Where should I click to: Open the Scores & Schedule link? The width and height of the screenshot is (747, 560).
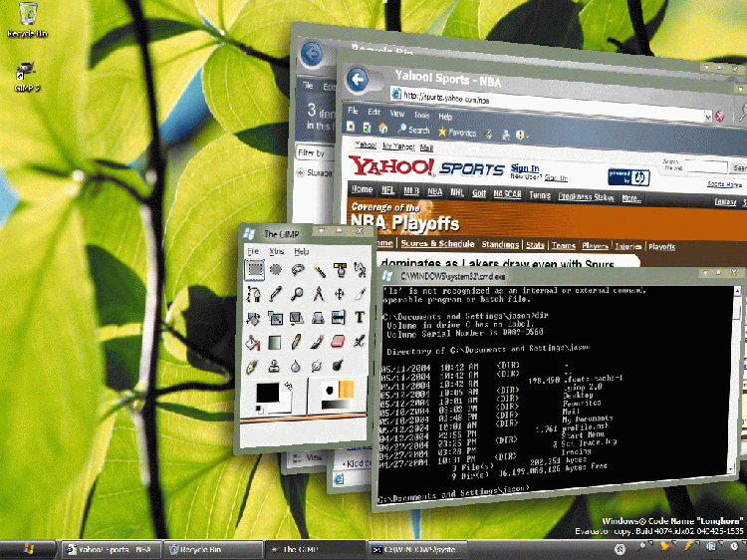click(x=437, y=243)
